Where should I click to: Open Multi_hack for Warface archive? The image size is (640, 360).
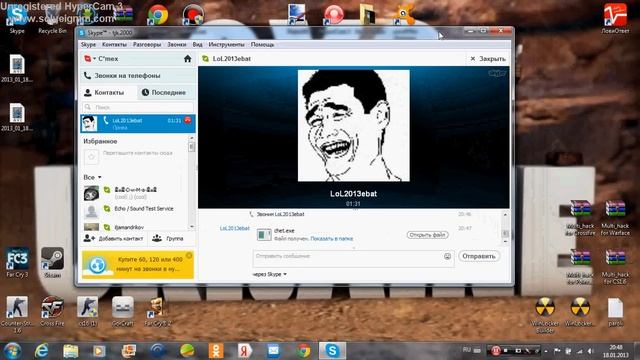pyautogui.click(x=615, y=218)
